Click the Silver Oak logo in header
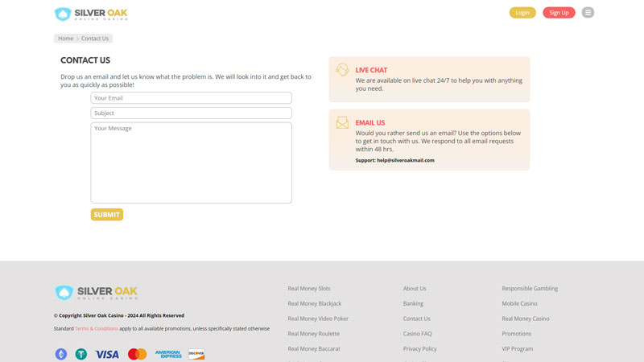The image size is (644, 362). pyautogui.click(x=90, y=14)
